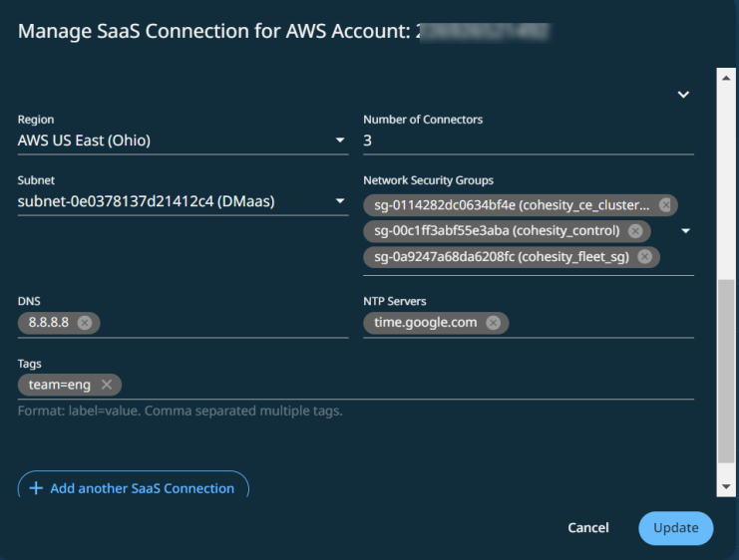Click inside the Tags input field
Screen dimensions: 739x560
pos(399,385)
